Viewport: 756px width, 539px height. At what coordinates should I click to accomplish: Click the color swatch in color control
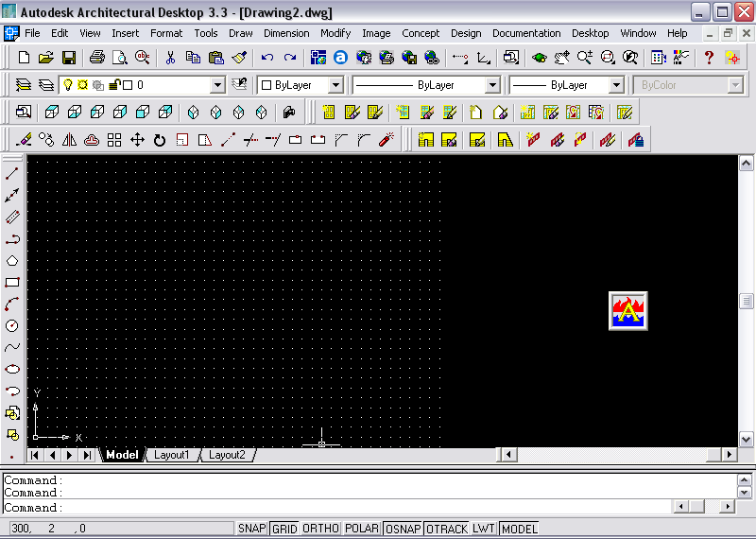266,85
